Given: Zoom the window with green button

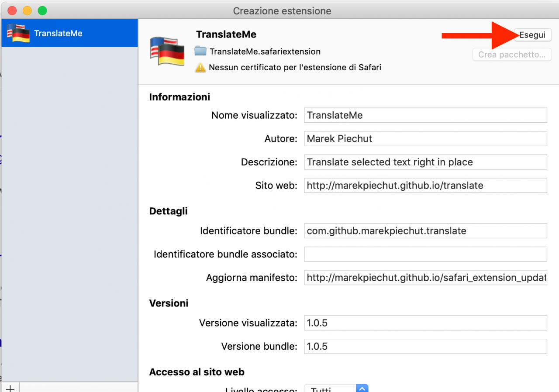Looking at the screenshot, I should pyautogui.click(x=42, y=10).
